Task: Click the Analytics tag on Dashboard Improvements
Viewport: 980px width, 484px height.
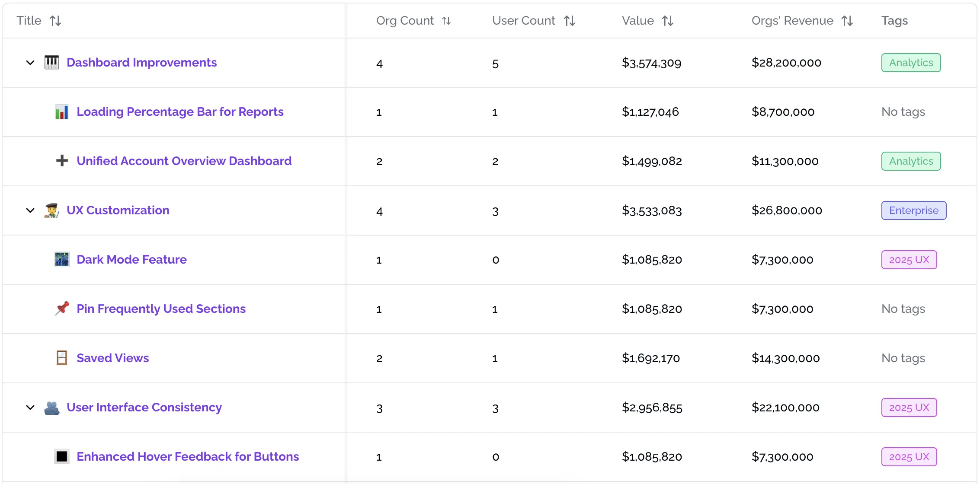Action: tap(911, 63)
